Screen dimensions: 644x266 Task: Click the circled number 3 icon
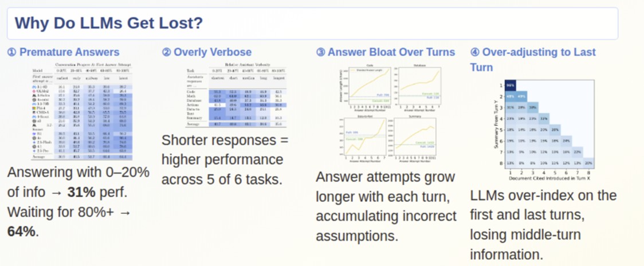pos(320,52)
